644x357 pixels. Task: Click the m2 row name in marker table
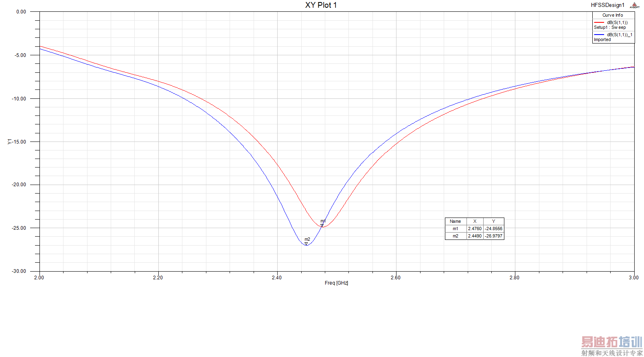click(456, 236)
